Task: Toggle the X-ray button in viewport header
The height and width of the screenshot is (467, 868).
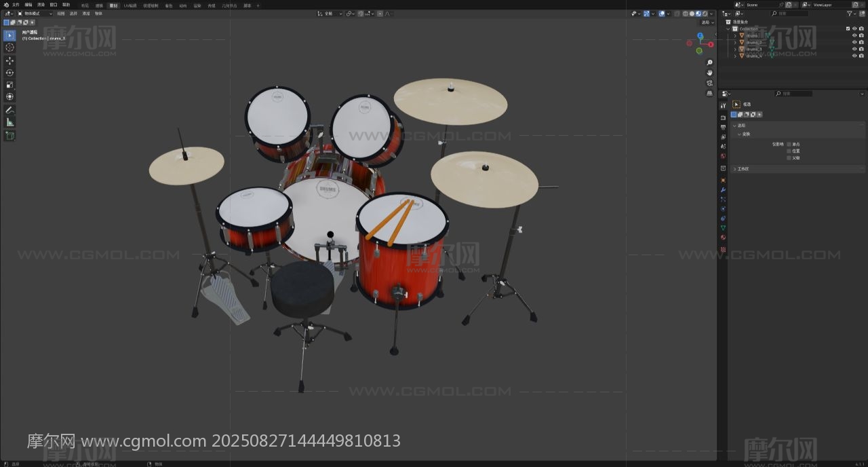Action: coord(675,14)
